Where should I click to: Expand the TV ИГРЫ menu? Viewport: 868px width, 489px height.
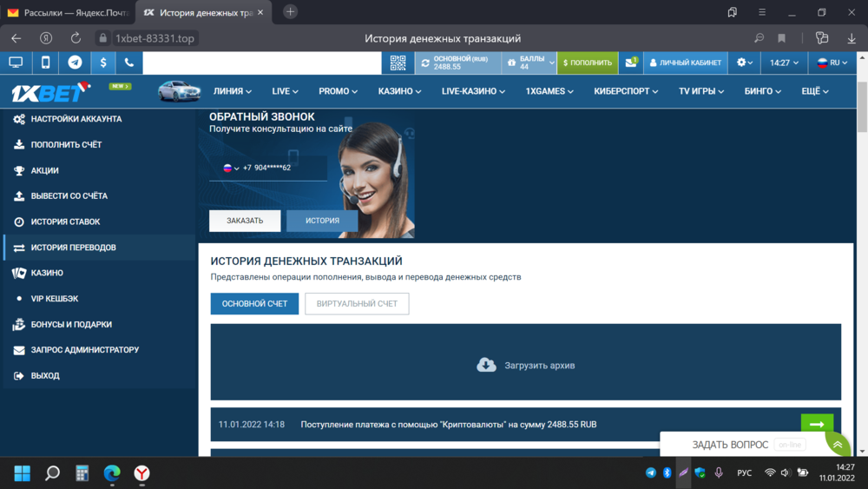700,91
